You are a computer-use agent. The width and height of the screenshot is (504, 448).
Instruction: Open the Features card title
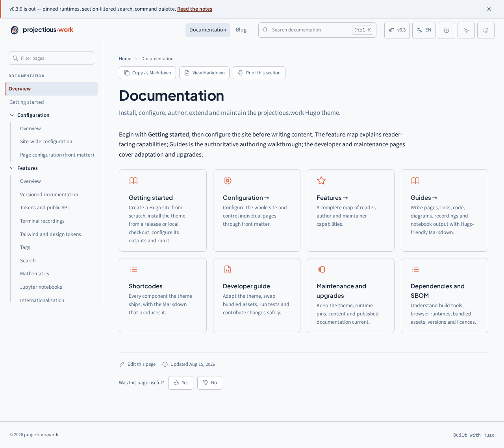332,198
